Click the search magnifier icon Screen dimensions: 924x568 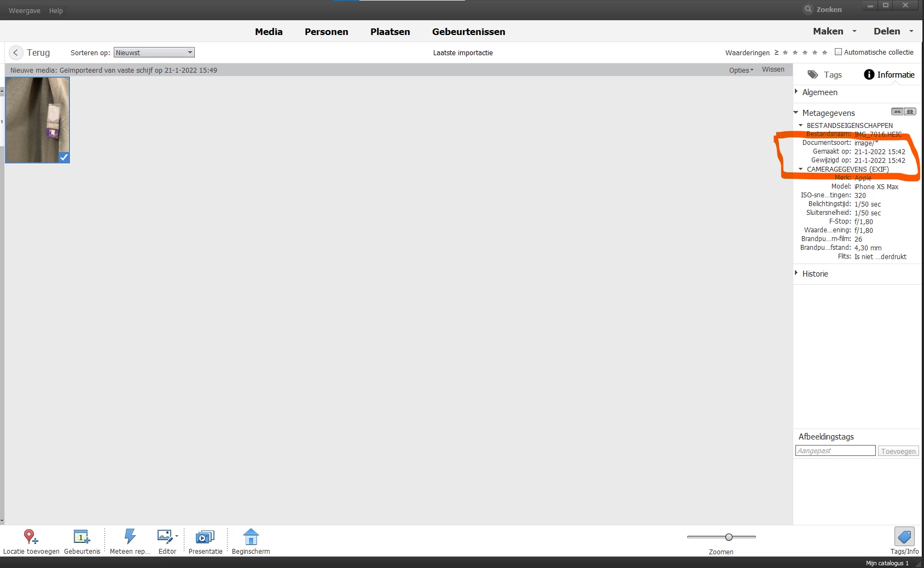pos(808,9)
